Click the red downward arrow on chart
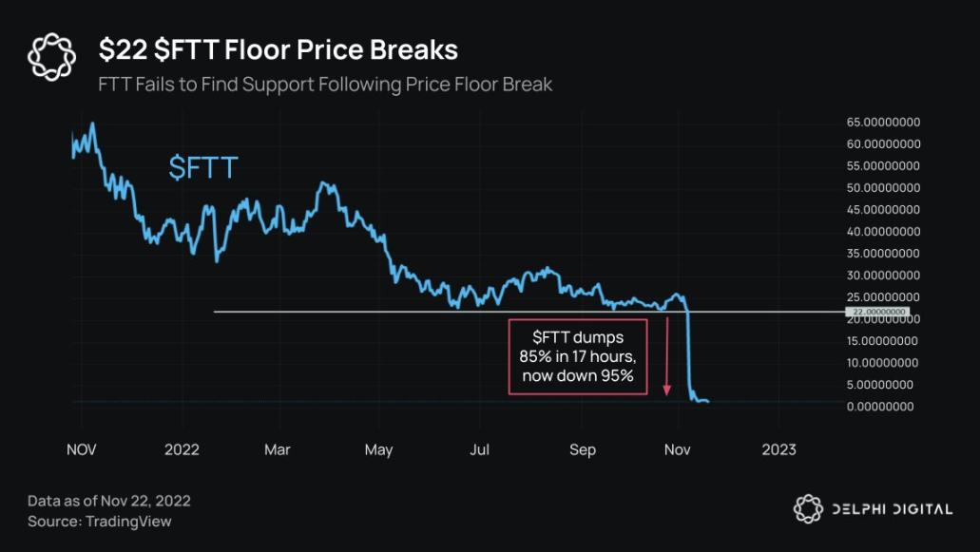Image resolution: width=980 pixels, height=552 pixels. [667, 356]
